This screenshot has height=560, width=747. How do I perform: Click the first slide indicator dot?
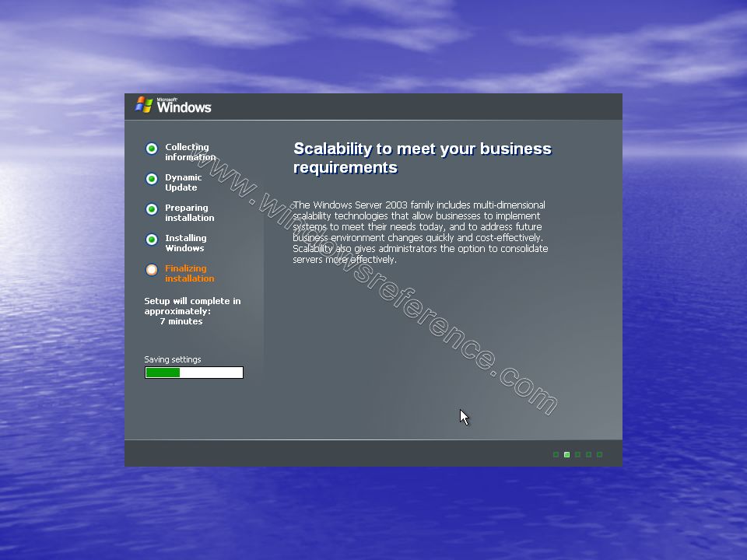tap(556, 455)
